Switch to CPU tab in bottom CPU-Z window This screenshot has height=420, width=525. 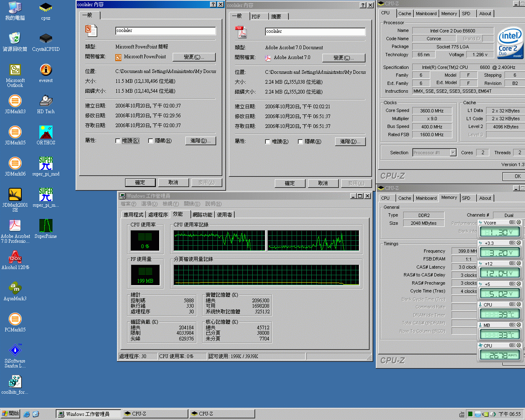(x=386, y=198)
